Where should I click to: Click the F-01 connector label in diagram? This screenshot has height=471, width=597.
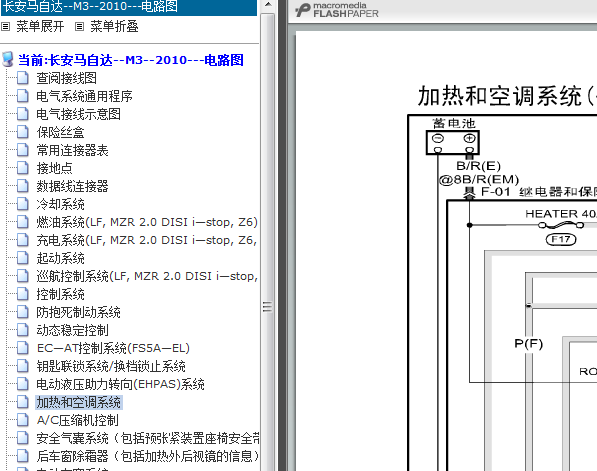pyautogui.click(x=495, y=192)
